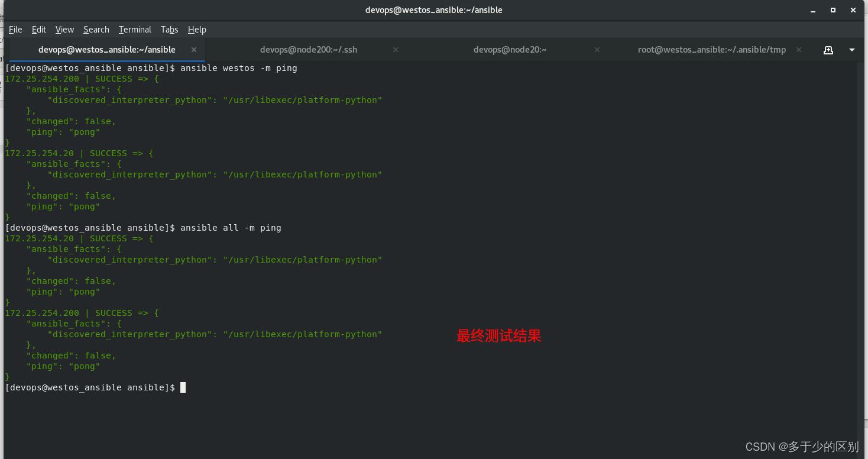868x459 pixels.
Task: Click the first '172.25.254.200 | SUCCESS' line
Action: [x=82, y=79]
